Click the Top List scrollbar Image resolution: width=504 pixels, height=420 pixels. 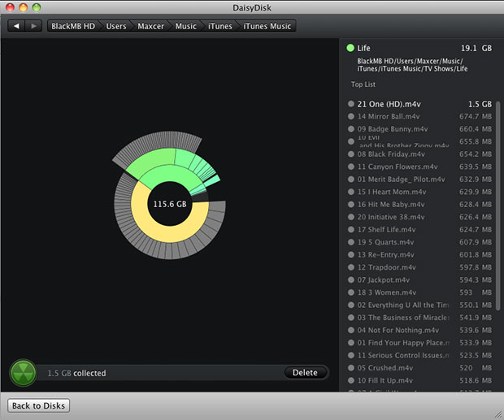tap(497, 206)
